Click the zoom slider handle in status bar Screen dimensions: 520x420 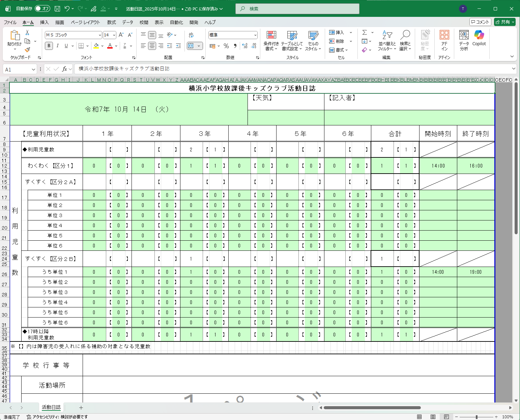coord(476,417)
